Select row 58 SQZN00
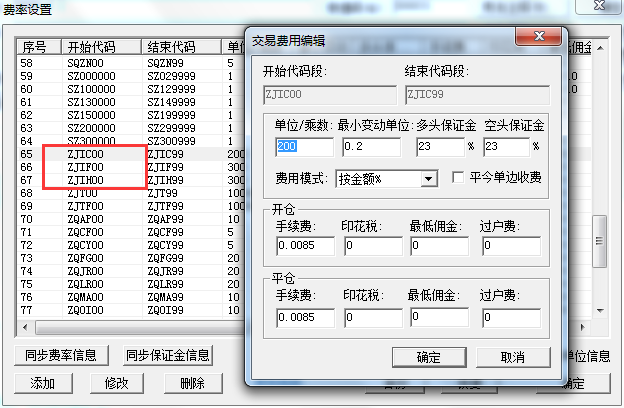624x408 pixels. 130,63
